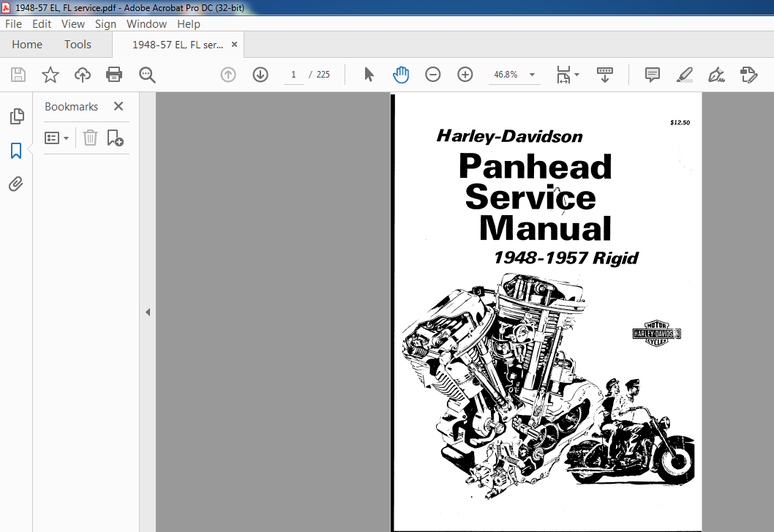The image size is (774, 532).
Task: Upload the file to Document Cloud
Action: [83, 75]
